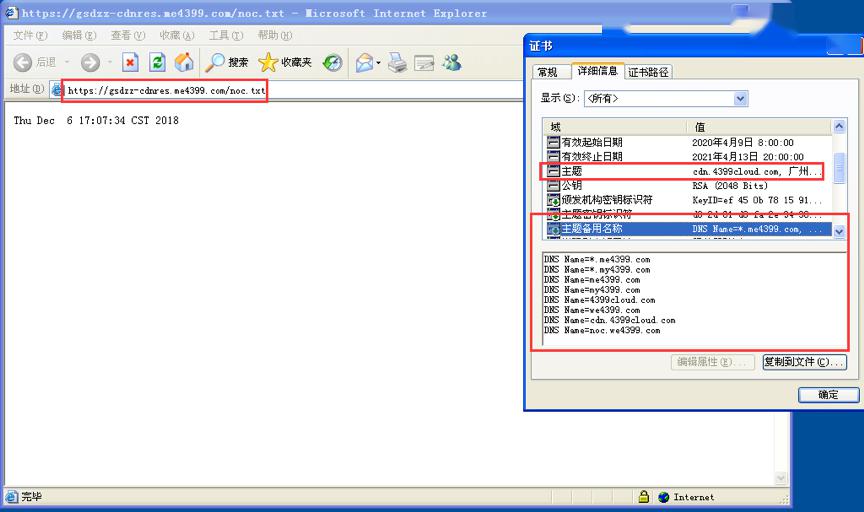Select the 有效起始日期 field row
The image size is (864, 512).
click(688, 142)
